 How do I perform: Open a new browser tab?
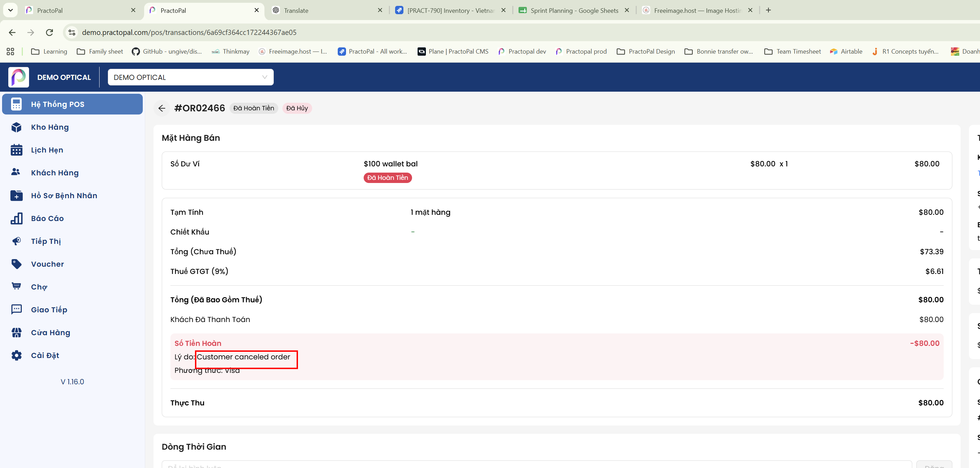tap(768, 10)
